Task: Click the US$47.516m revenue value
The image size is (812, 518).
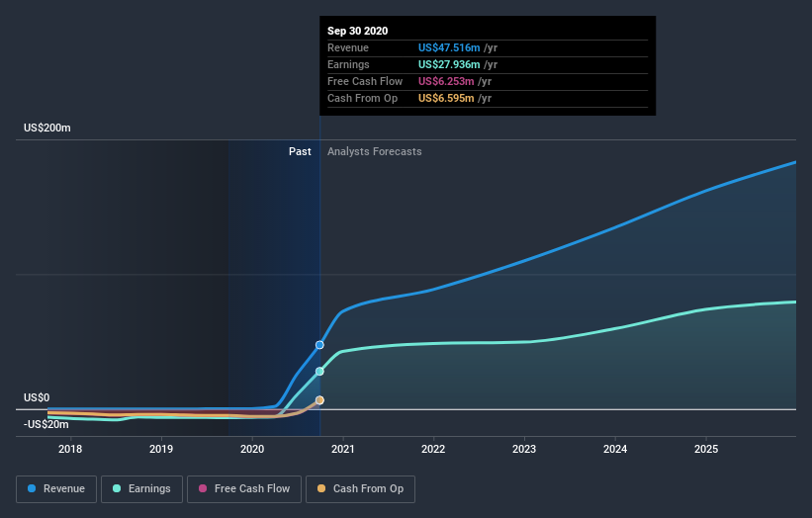Action: pyautogui.click(x=449, y=47)
